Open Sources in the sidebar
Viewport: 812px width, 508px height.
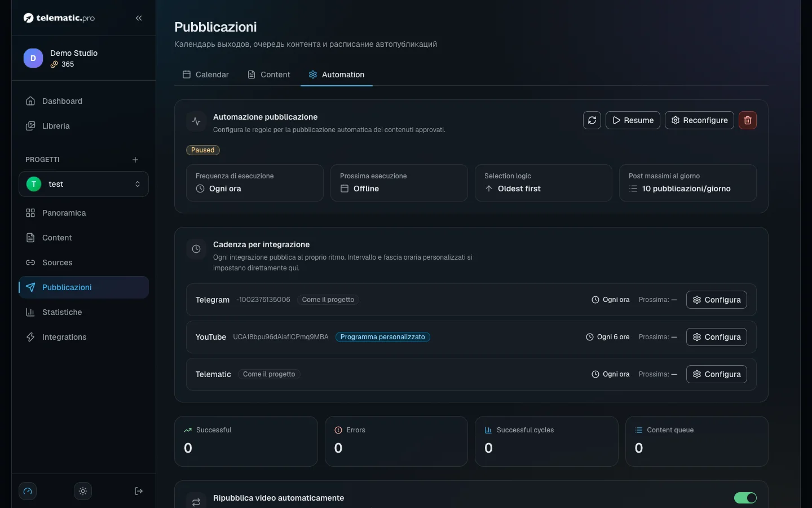pyautogui.click(x=83, y=262)
